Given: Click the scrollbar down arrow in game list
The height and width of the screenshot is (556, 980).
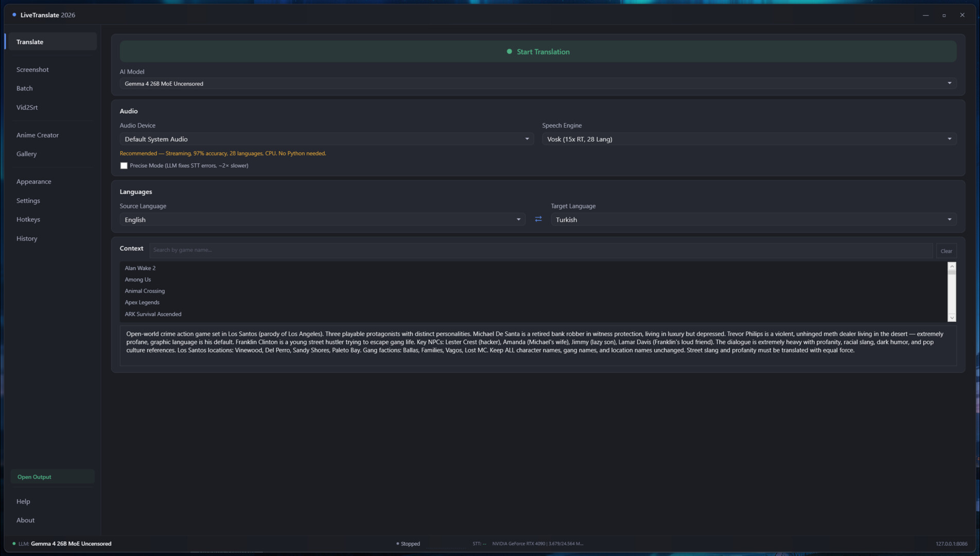Looking at the screenshot, I should (x=952, y=318).
